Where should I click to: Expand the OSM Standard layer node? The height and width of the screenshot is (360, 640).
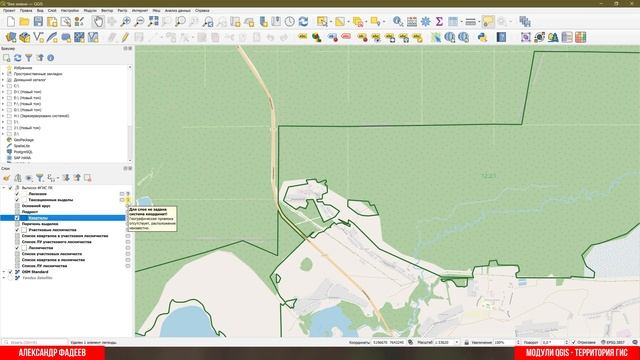click(4, 272)
